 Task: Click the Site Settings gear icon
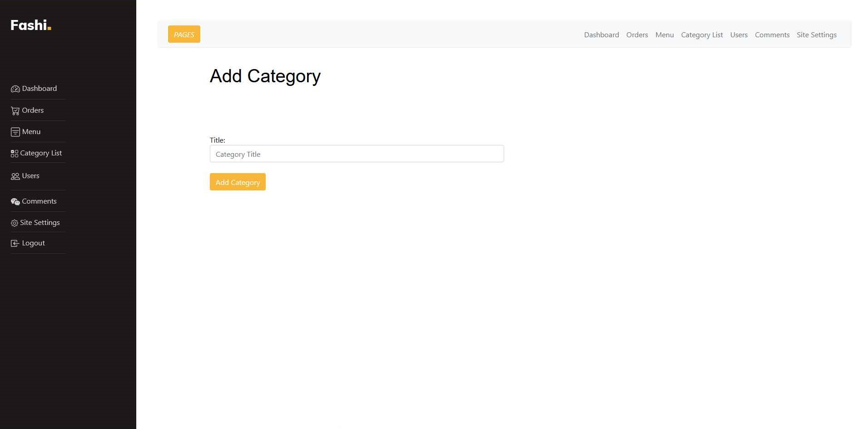(x=15, y=223)
